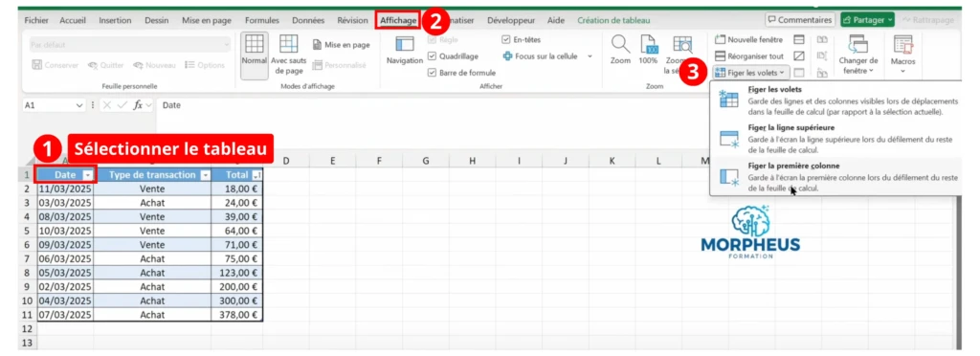Click the Changer de fenêtre icon
This screenshot has height=356, width=980.
pyautogui.click(x=858, y=44)
